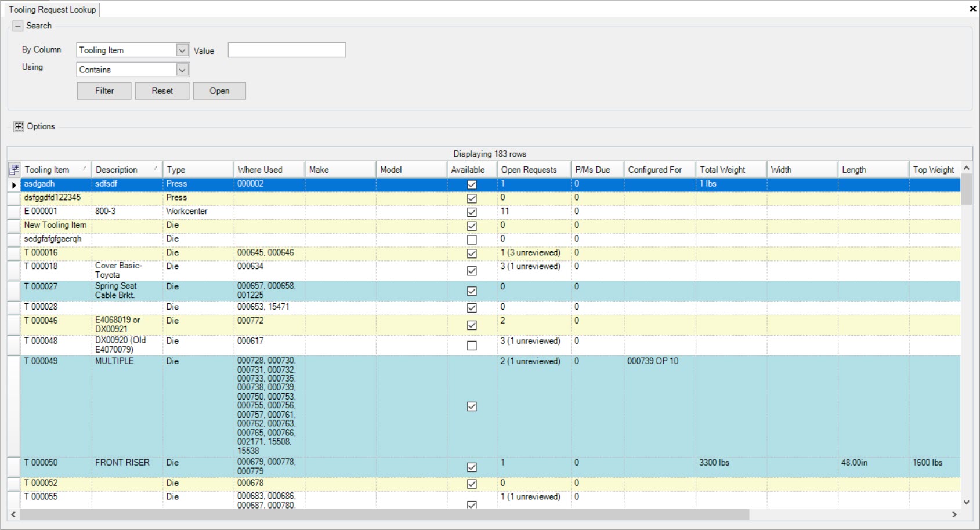Image resolution: width=980 pixels, height=530 pixels.
Task: Select the MULTIPLE description cell
Action: (x=127, y=406)
